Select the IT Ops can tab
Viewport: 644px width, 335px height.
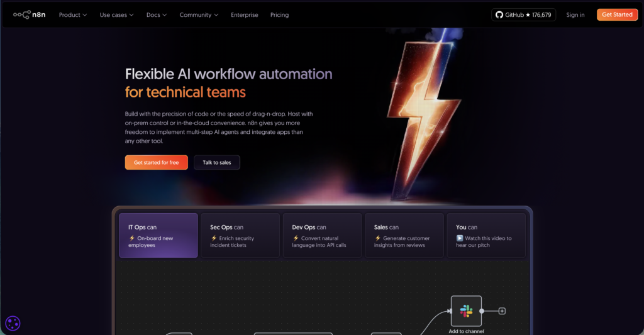158,235
